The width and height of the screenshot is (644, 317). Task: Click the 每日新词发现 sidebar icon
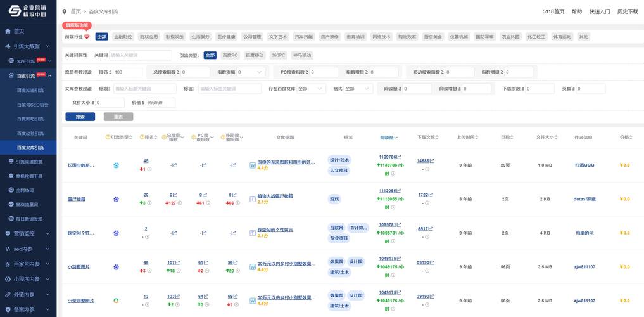pyautogui.click(x=11, y=219)
